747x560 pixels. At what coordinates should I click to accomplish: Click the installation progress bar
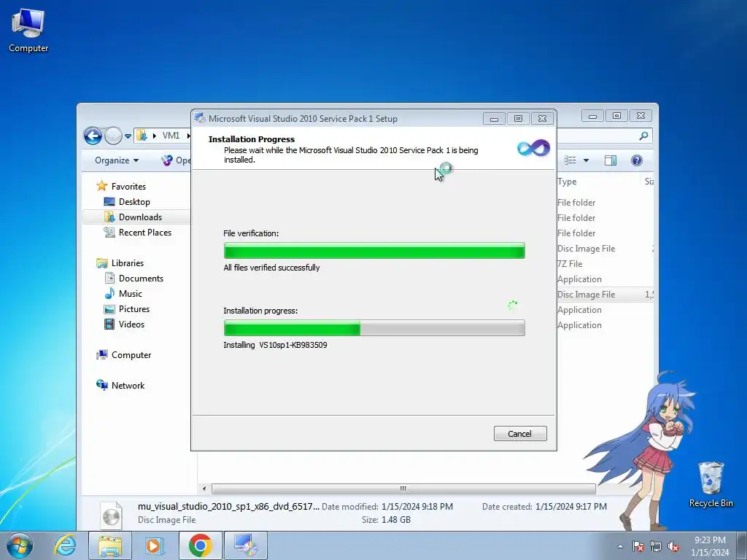pyautogui.click(x=374, y=327)
